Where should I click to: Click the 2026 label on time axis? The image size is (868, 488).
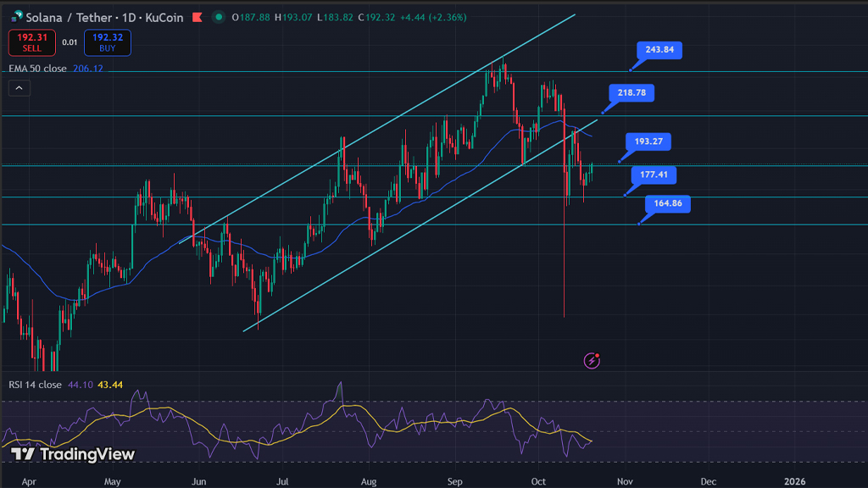794,480
